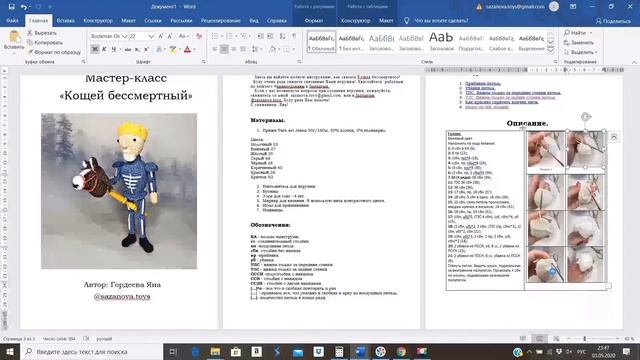
Task: Apply strikethrough (abc) formatting
Action: click(128, 49)
